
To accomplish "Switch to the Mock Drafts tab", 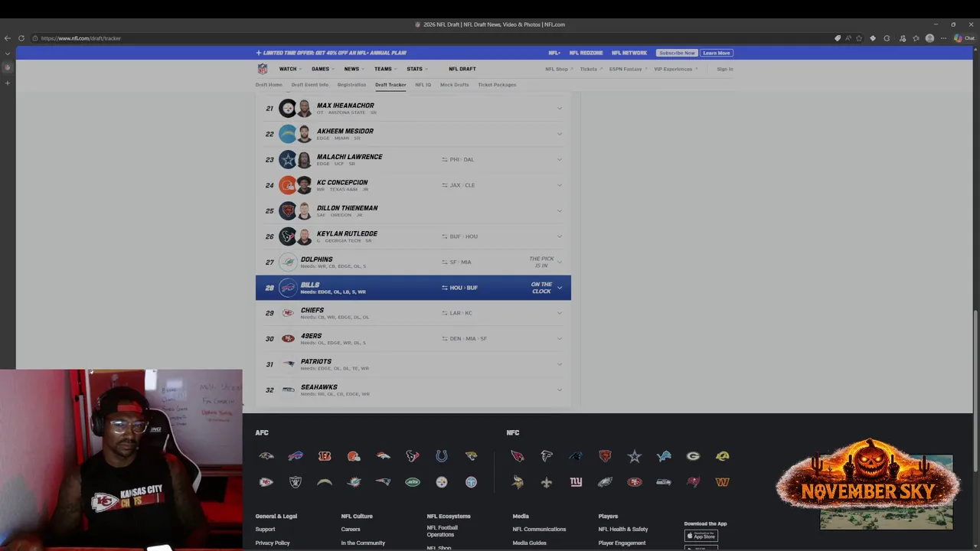I will (454, 84).
